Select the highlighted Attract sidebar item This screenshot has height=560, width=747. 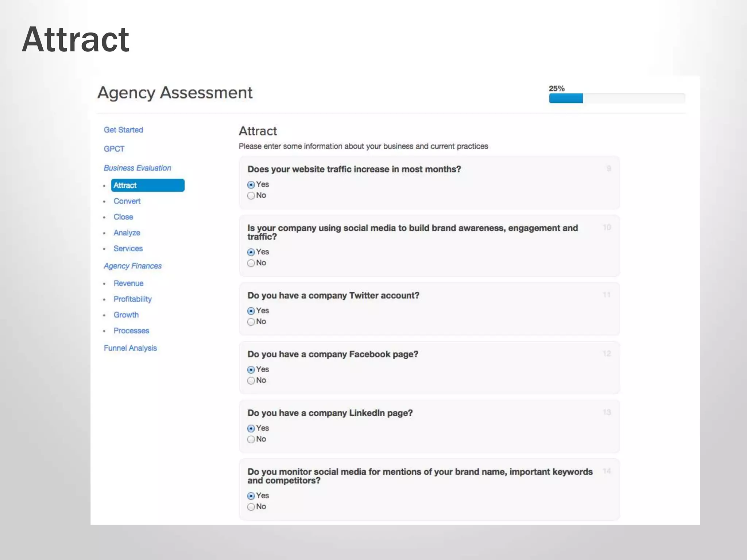click(x=147, y=185)
